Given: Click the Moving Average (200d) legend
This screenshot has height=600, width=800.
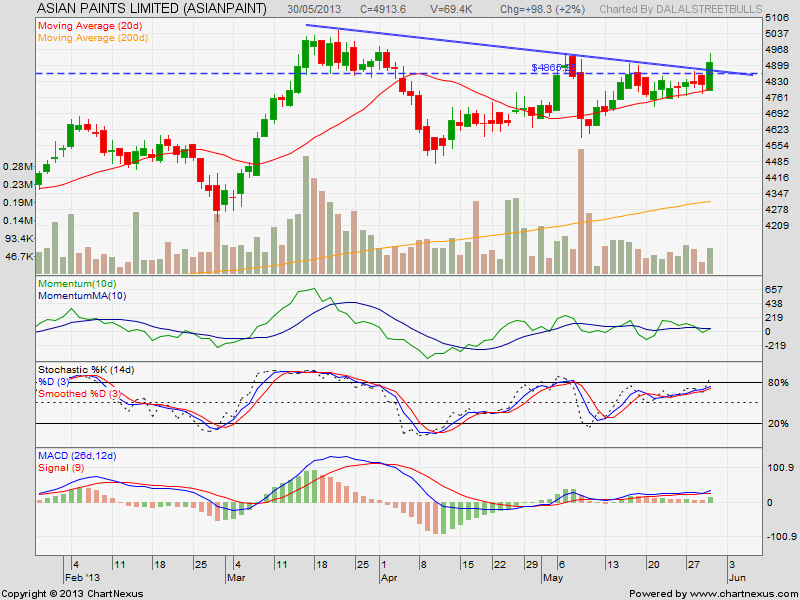Looking at the screenshot, I should pos(93,38).
